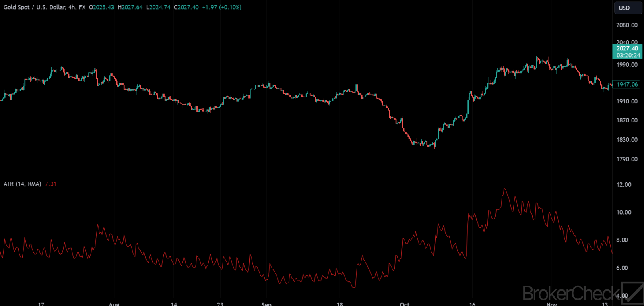The height and width of the screenshot is (306, 644).
Task: Select the low value L2024.74
Action: [158, 7]
